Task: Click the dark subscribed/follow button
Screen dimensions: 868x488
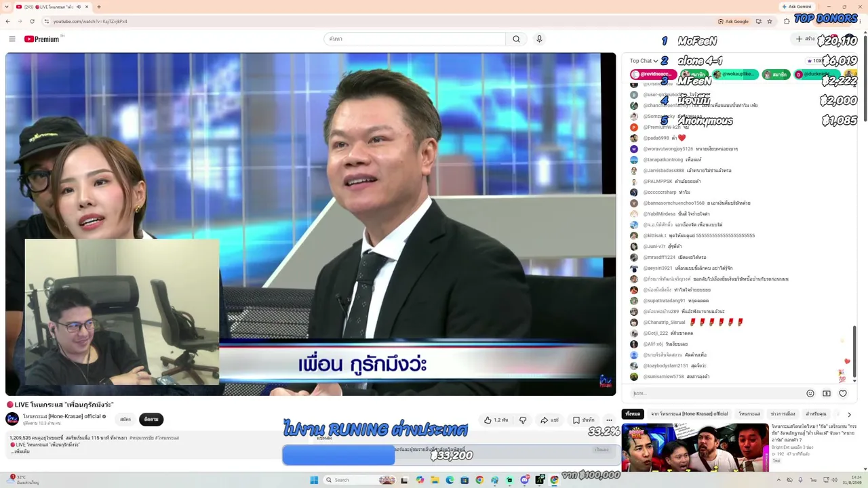Action: pos(151,420)
